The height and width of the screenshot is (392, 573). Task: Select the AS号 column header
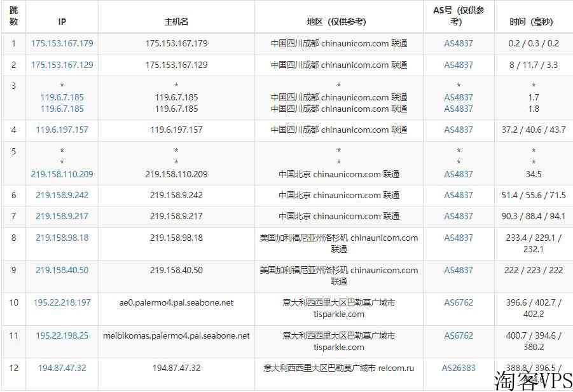click(x=459, y=16)
